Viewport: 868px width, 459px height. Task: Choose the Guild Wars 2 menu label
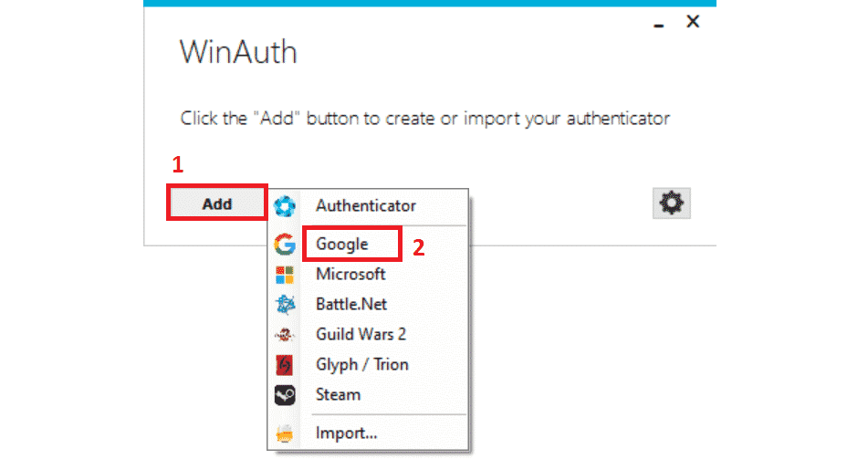pos(361,335)
